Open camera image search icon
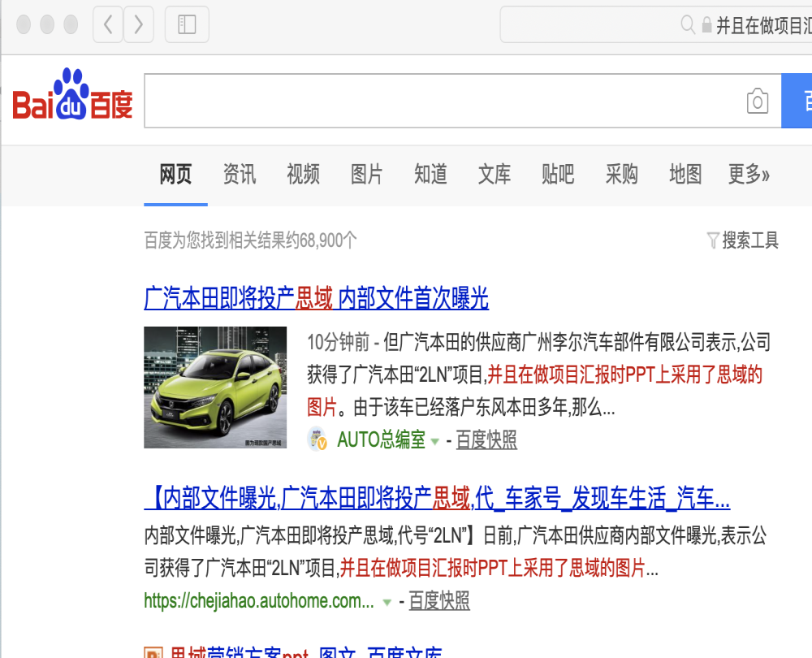 [x=757, y=101]
